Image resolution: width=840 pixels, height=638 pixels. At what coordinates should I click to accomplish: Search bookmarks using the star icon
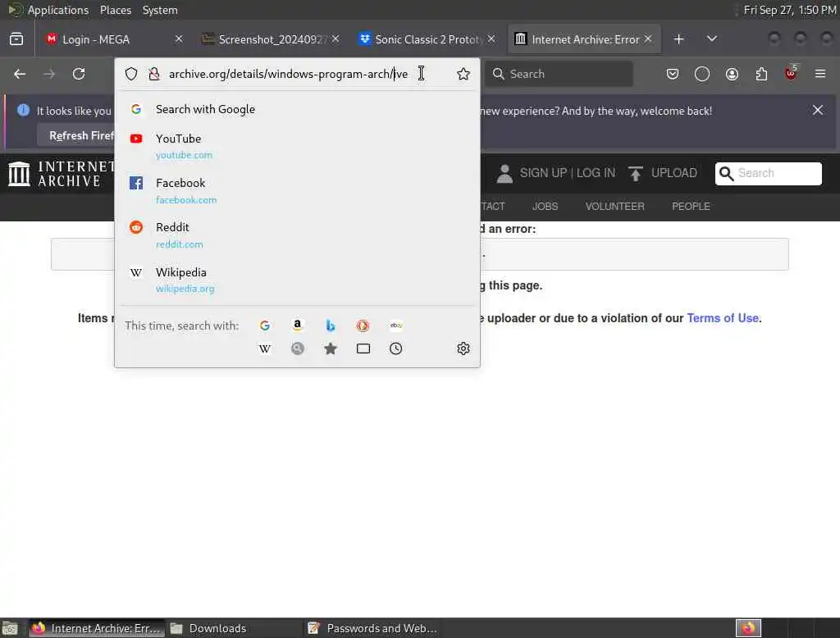pos(331,349)
